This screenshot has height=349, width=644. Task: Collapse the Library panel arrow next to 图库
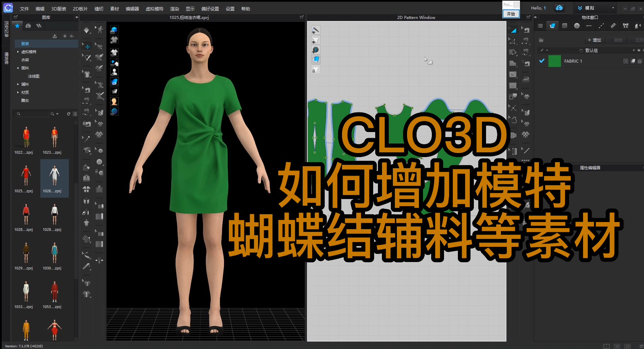77,17
